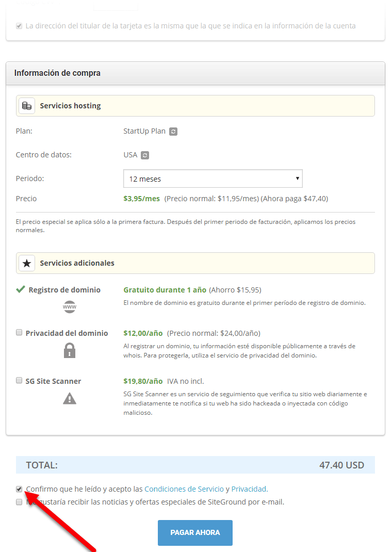Enable the SG Site Scanner service

[x=19, y=380]
